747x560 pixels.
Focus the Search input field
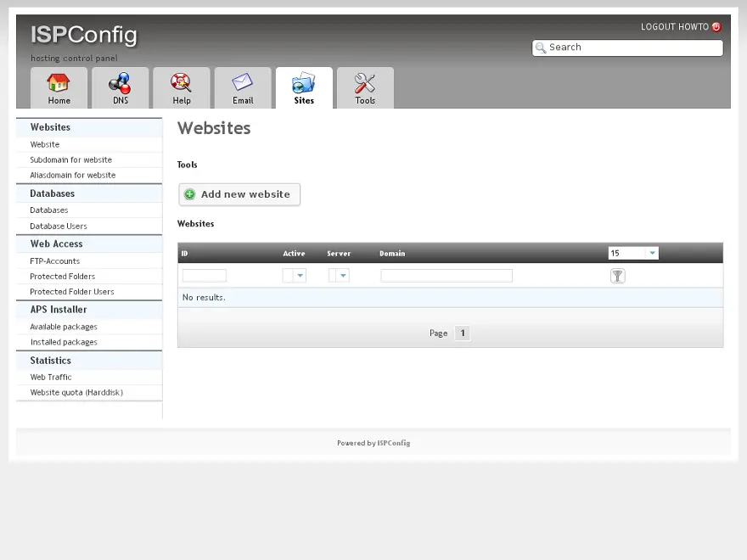pyautogui.click(x=627, y=48)
